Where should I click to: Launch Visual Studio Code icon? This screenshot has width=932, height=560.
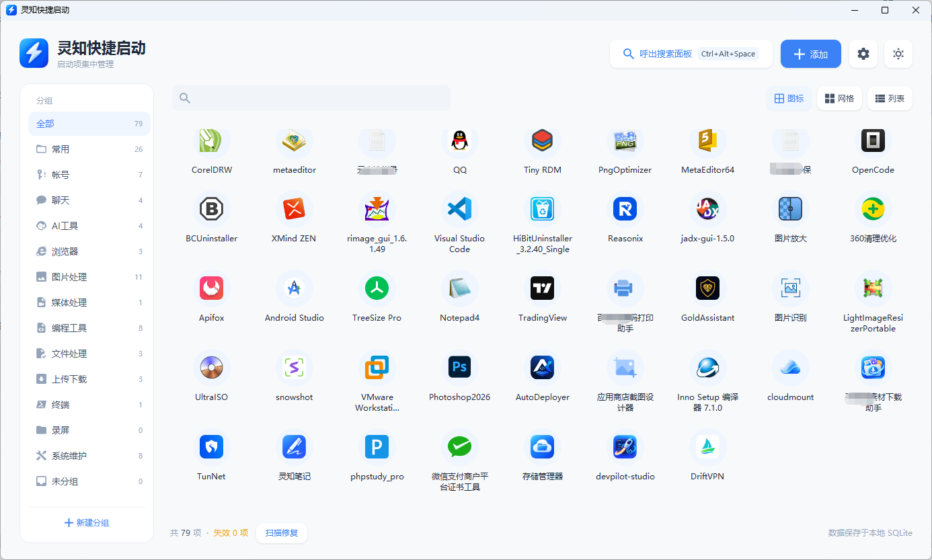(460, 210)
